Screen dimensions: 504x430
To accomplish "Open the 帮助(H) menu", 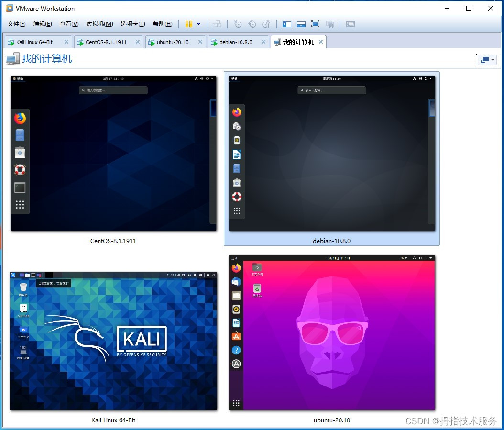I will coord(163,24).
